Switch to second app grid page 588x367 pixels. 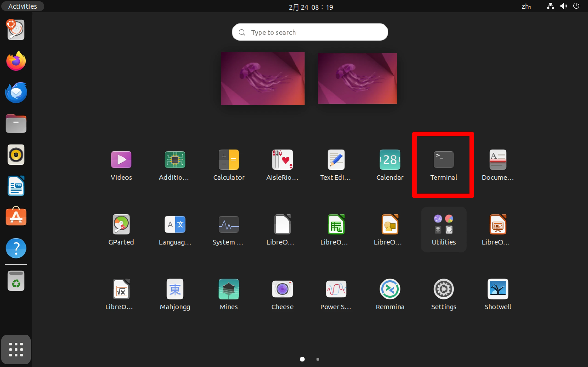[318, 359]
